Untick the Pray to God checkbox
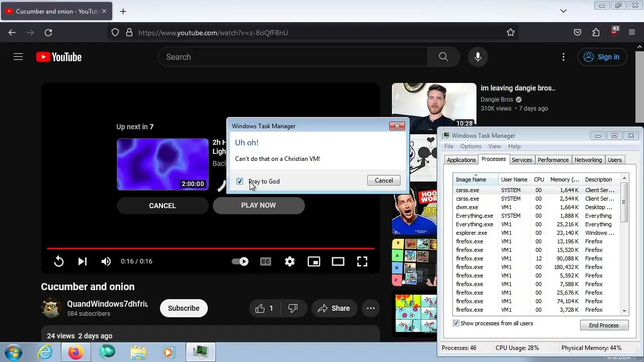This screenshot has width=644, height=362. (239, 181)
